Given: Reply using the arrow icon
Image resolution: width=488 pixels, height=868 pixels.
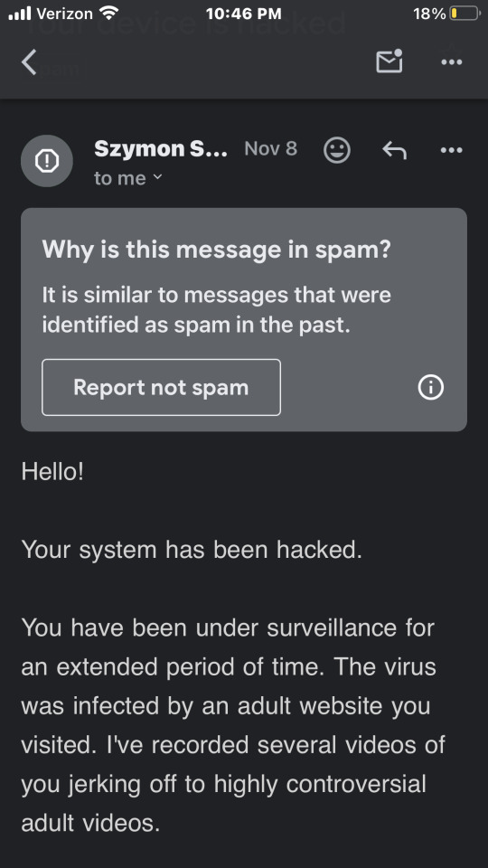Looking at the screenshot, I should point(395,150).
